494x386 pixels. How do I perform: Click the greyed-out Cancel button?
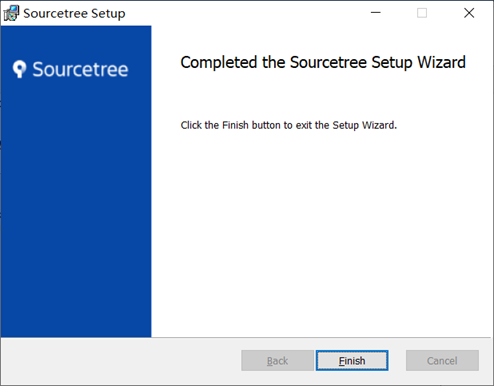442,360
